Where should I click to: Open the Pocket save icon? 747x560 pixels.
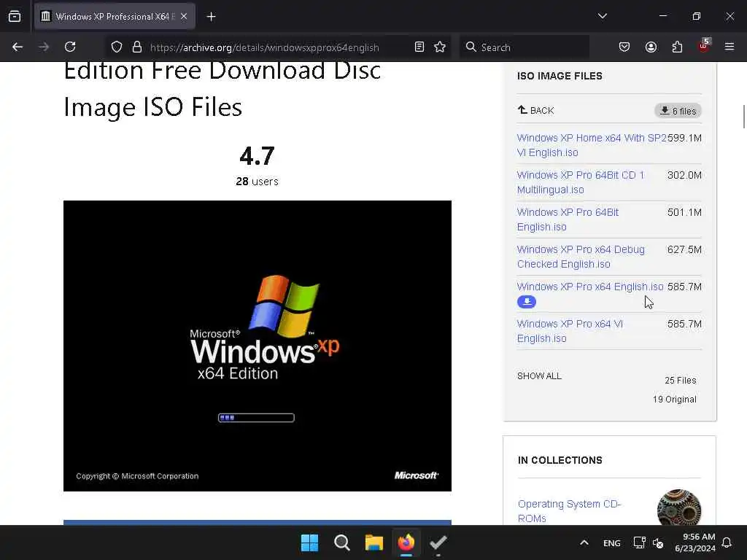624,47
